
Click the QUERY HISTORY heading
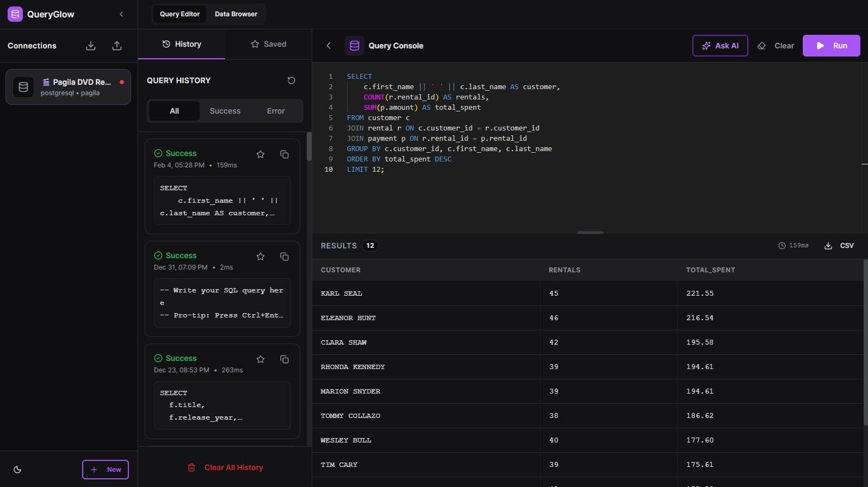tap(178, 80)
